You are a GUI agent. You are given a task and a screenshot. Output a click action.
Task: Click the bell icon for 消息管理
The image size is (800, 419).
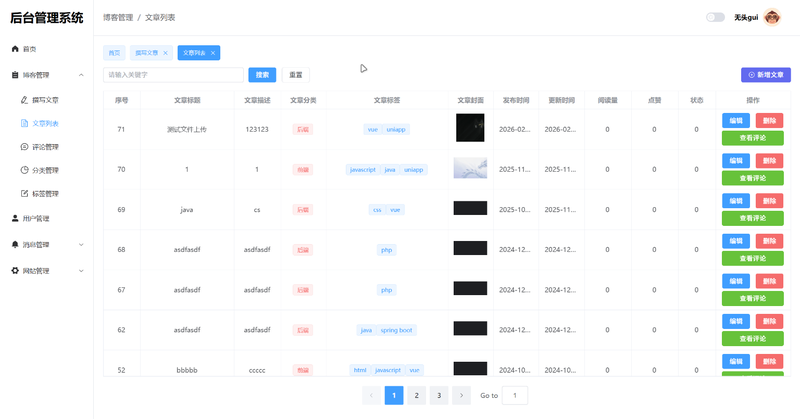(15, 245)
